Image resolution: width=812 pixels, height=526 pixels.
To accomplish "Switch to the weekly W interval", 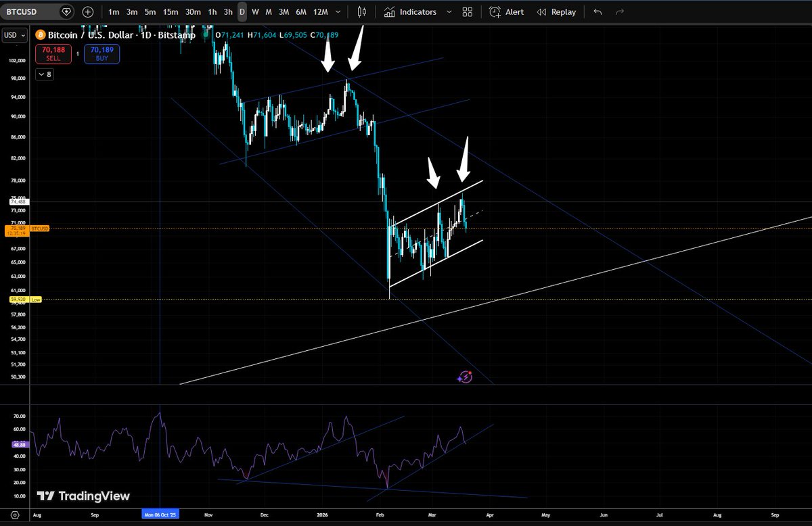I will click(255, 12).
